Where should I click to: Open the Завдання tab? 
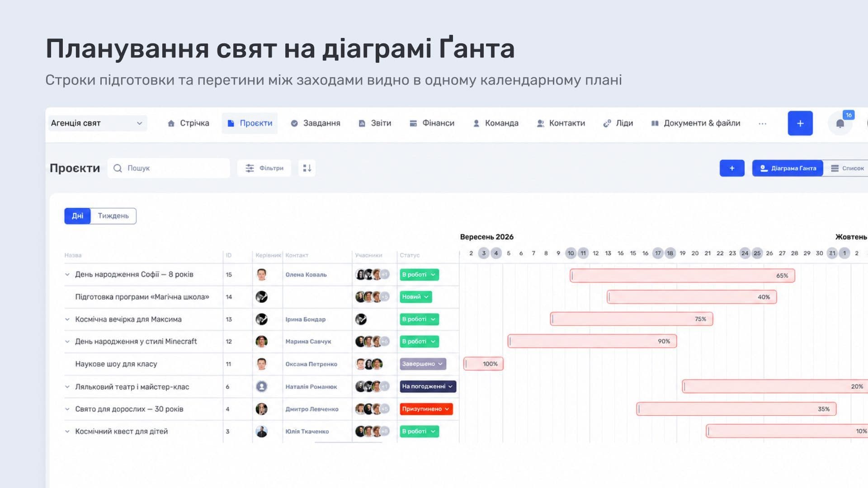coord(315,123)
